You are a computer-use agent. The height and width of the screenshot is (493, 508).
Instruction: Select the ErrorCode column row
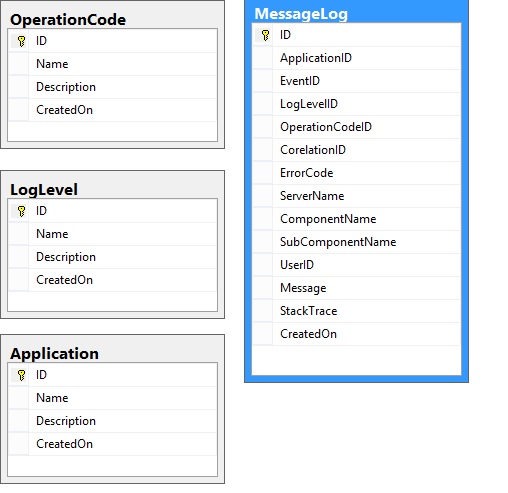click(356, 173)
